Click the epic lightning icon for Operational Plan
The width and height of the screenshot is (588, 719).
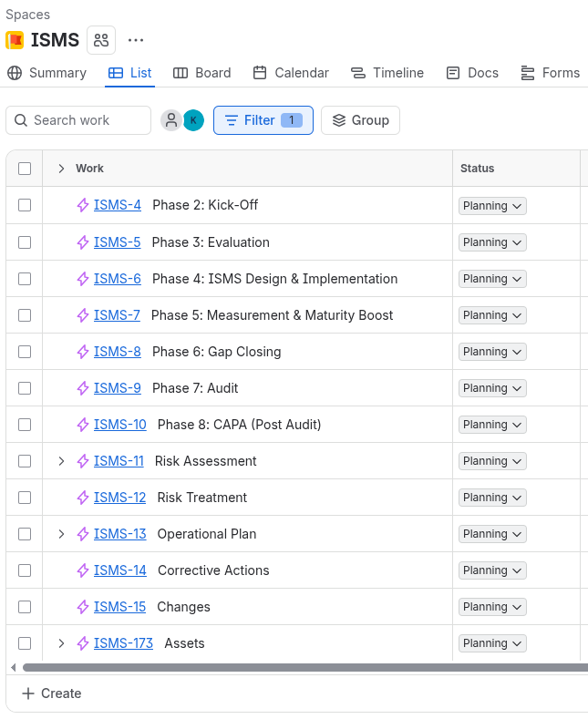[x=83, y=534]
